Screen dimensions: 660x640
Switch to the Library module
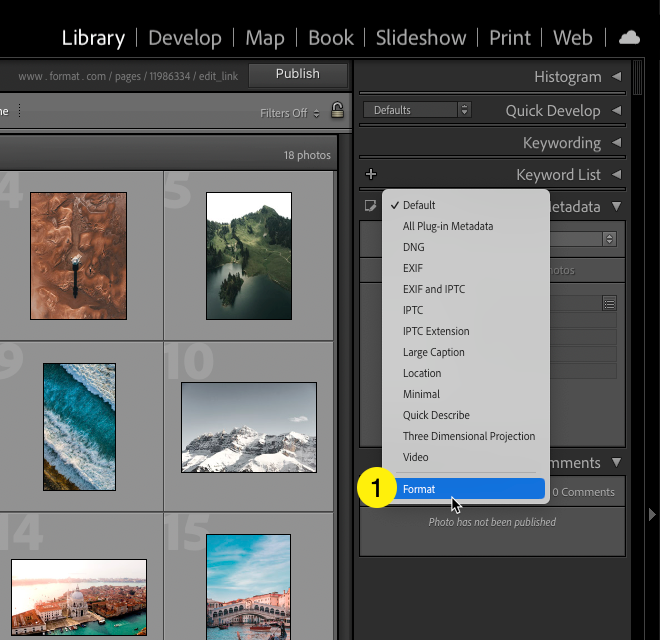(93, 38)
